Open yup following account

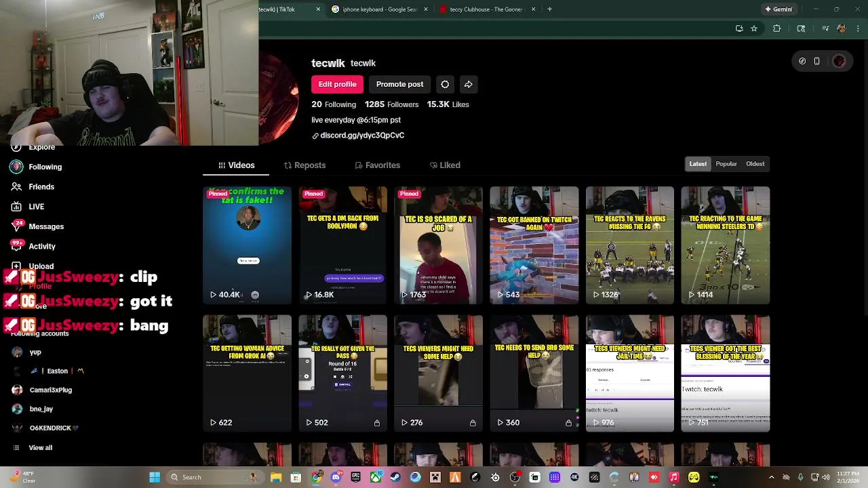coord(27,352)
